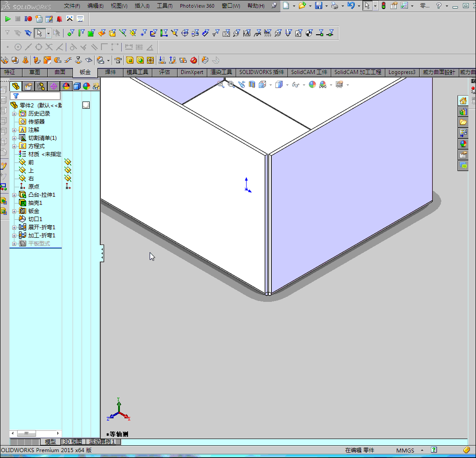Click the Fold icon with blue up arrow

click(173, 60)
